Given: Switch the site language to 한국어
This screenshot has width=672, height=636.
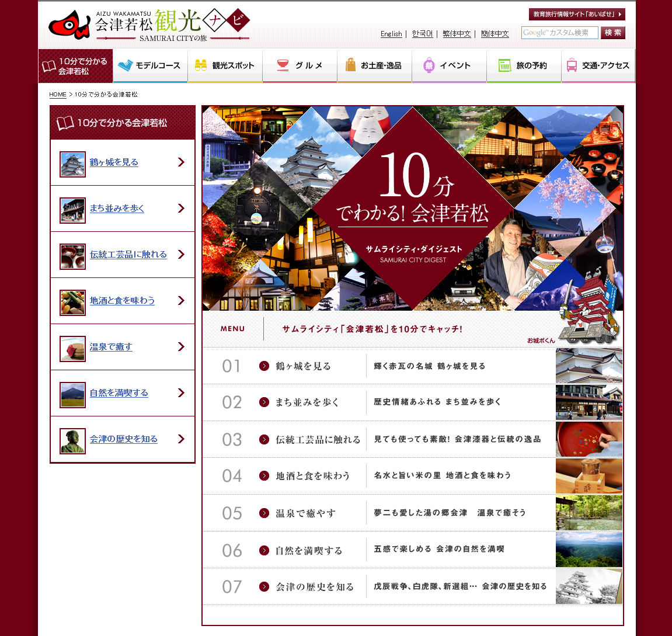Looking at the screenshot, I should pos(422,34).
